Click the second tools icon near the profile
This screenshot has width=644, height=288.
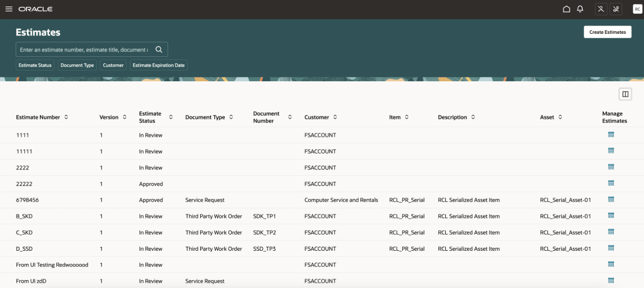(x=616, y=8)
